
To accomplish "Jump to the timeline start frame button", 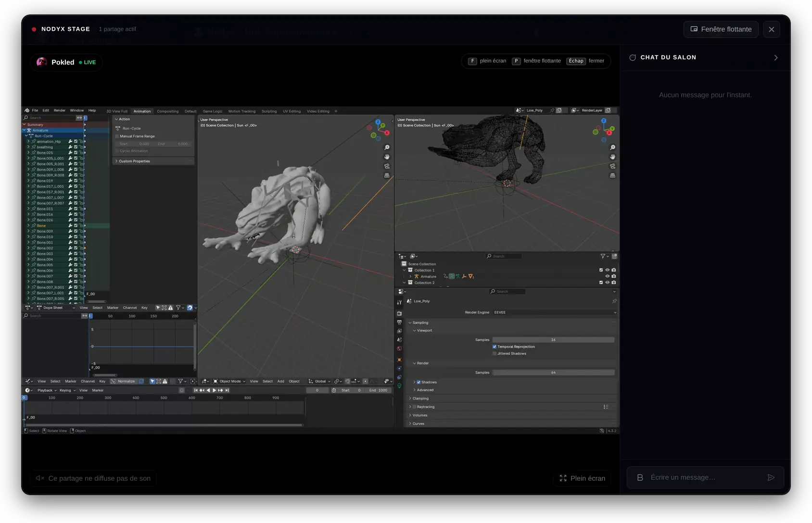I will [x=196, y=390].
